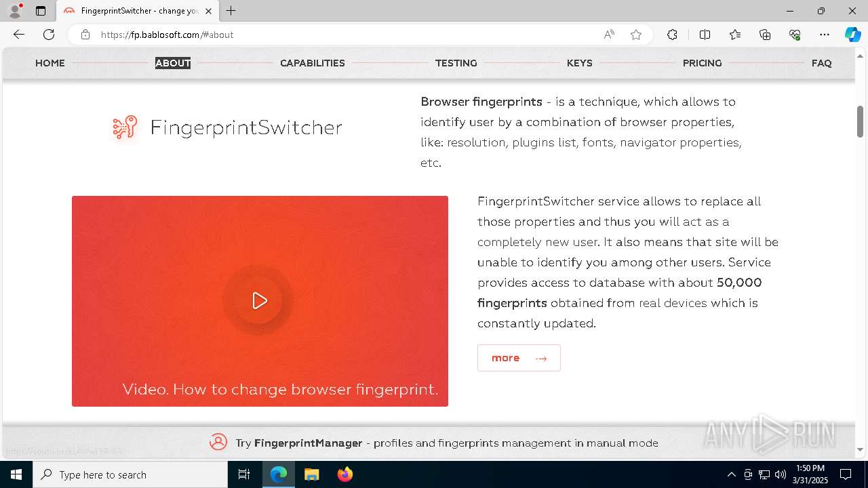Click the FingerprintManager user icon
868x488 pixels.
[218, 443]
